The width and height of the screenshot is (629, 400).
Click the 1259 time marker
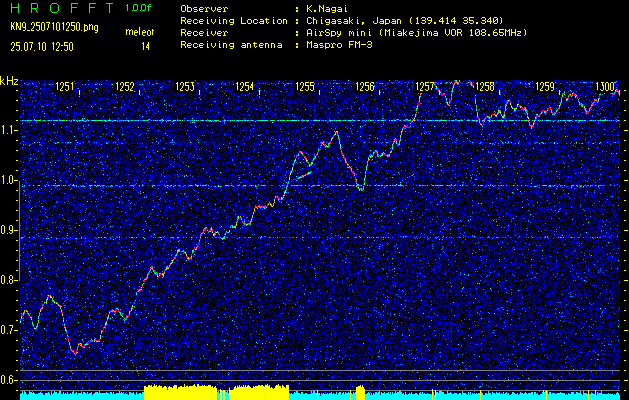coord(545,87)
